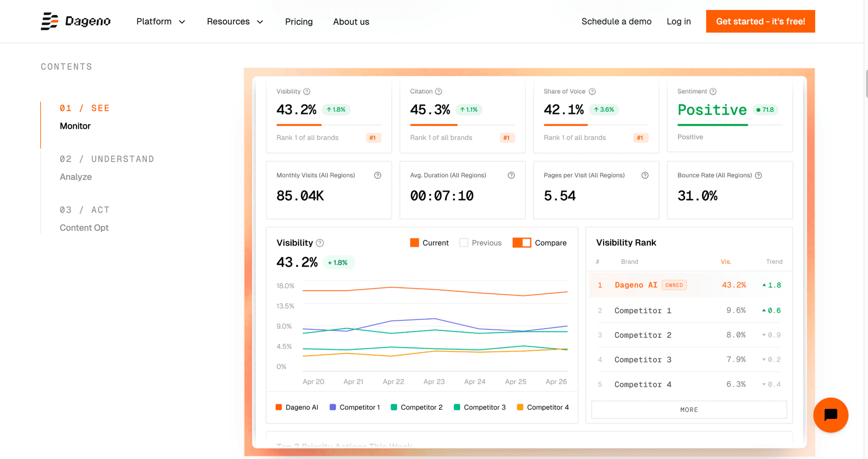Click help icon on Monthly Visits card
The width and height of the screenshot is (868, 459).
point(377,175)
